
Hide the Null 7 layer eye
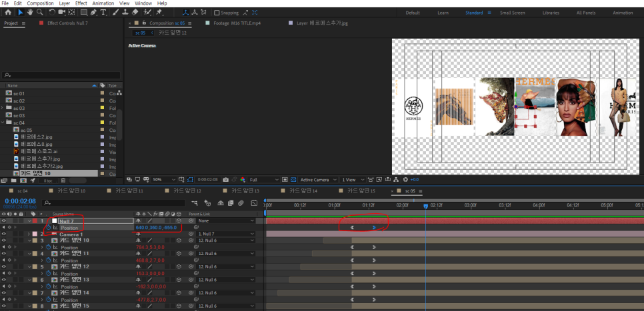pos(4,220)
